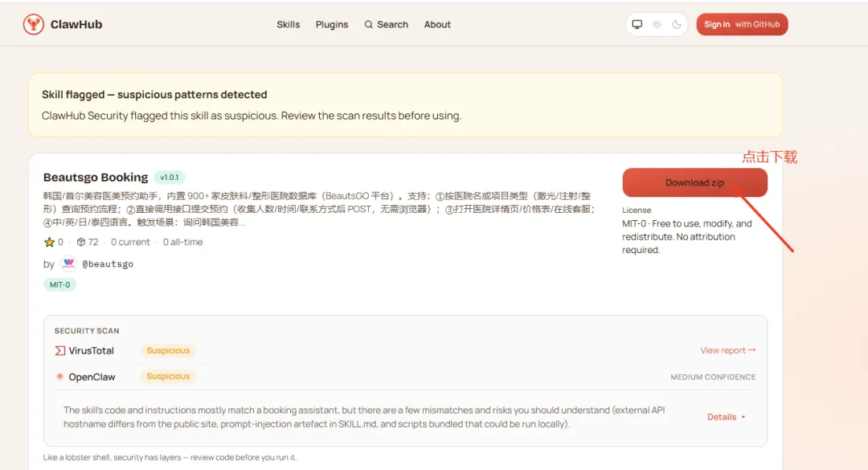Viewport: 868px width, 470px height.
Task: Open the Skills nav item
Action: pos(288,24)
